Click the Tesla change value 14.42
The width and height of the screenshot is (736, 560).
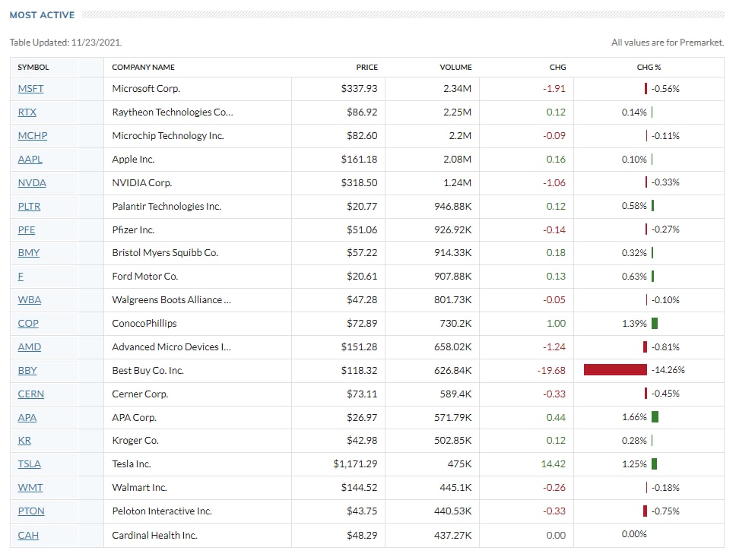tap(553, 464)
